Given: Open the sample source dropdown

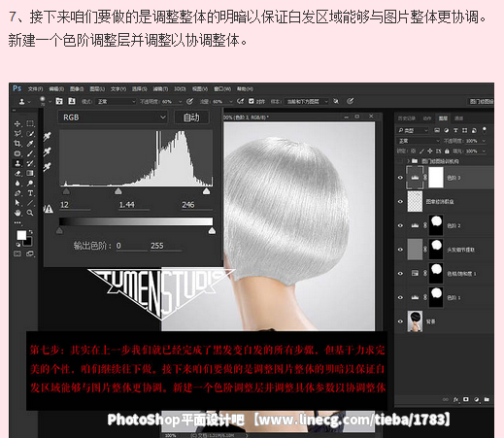Looking at the screenshot, I should point(308,102).
